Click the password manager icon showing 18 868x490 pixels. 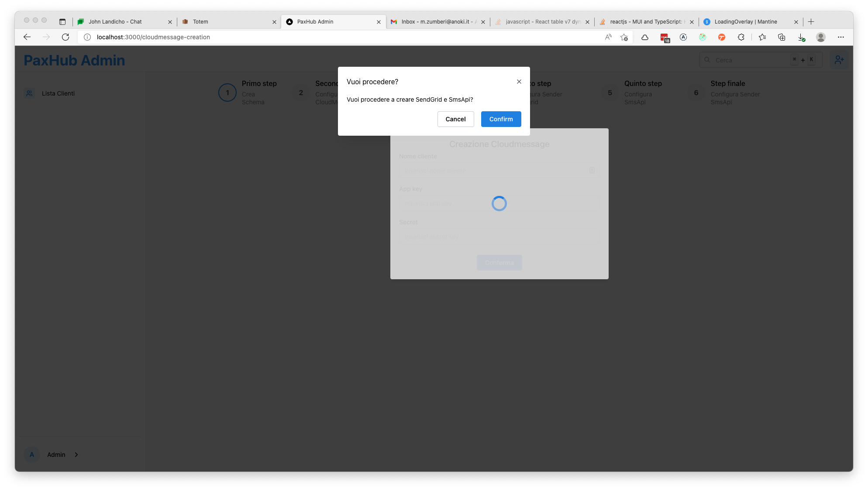coord(664,37)
